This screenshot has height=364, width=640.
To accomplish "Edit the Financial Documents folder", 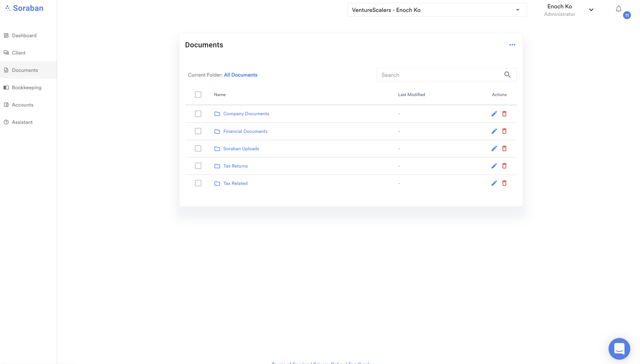I will pyautogui.click(x=494, y=131).
